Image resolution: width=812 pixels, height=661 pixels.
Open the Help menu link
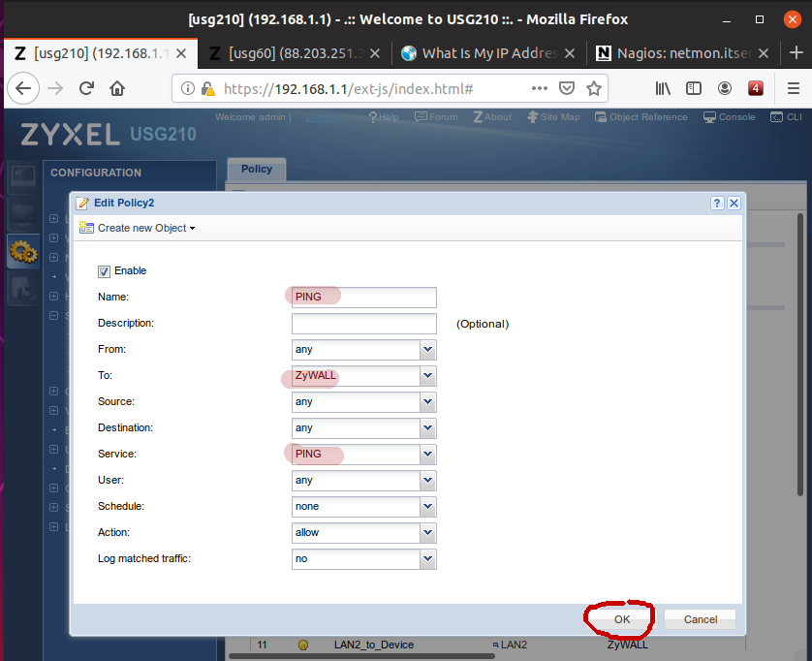(x=384, y=117)
